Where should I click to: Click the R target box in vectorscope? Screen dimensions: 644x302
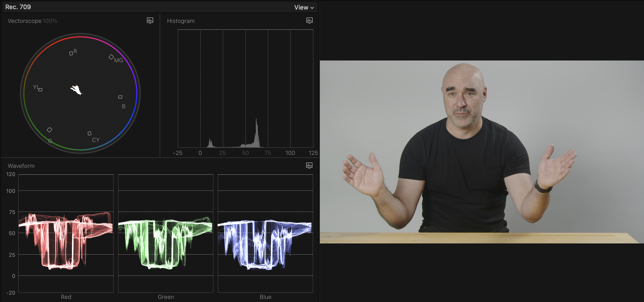pos(71,53)
